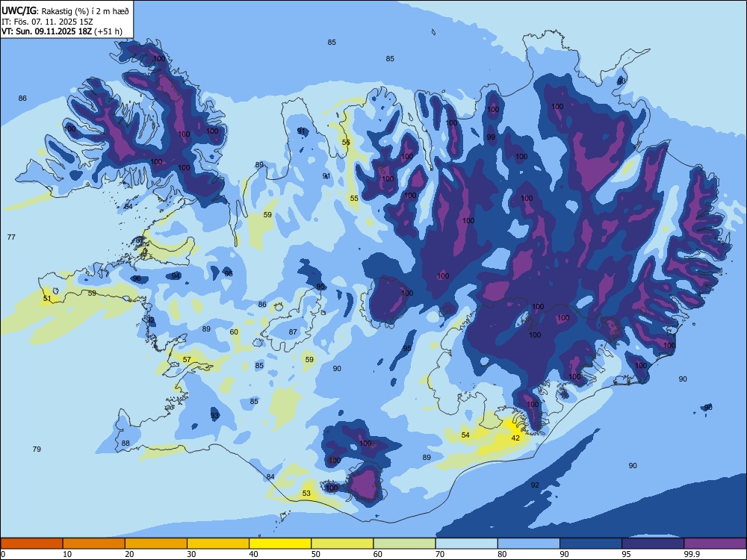This screenshot has width=747, height=560.
Task: Click the legend tick label '50'
Action: (316, 554)
